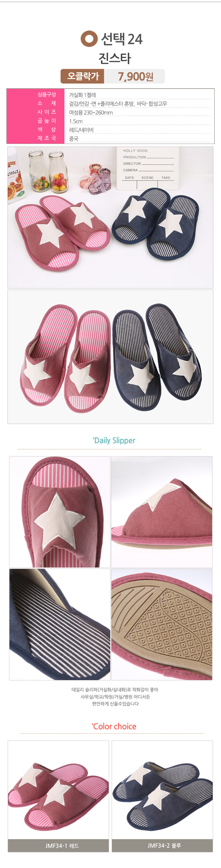Open the red and navy slippers lifestyle photo
The height and width of the screenshot is (868, 221).
[110, 217]
